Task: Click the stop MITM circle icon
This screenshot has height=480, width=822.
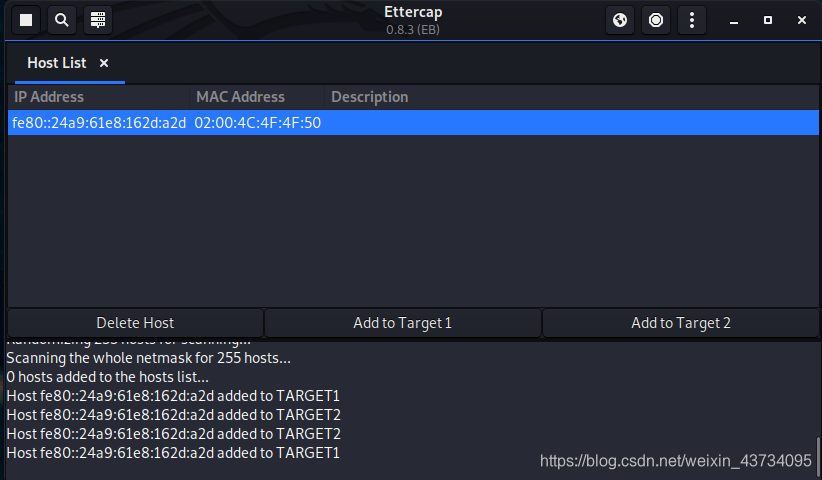Action: (x=656, y=20)
